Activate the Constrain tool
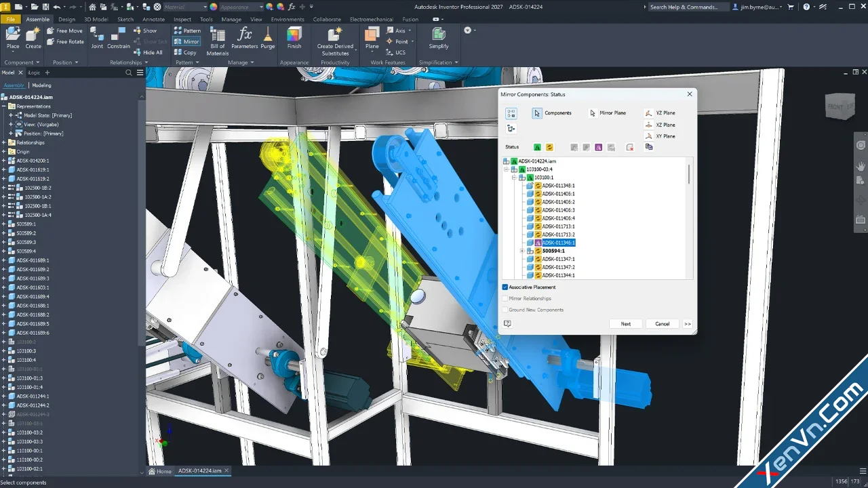 point(119,39)
